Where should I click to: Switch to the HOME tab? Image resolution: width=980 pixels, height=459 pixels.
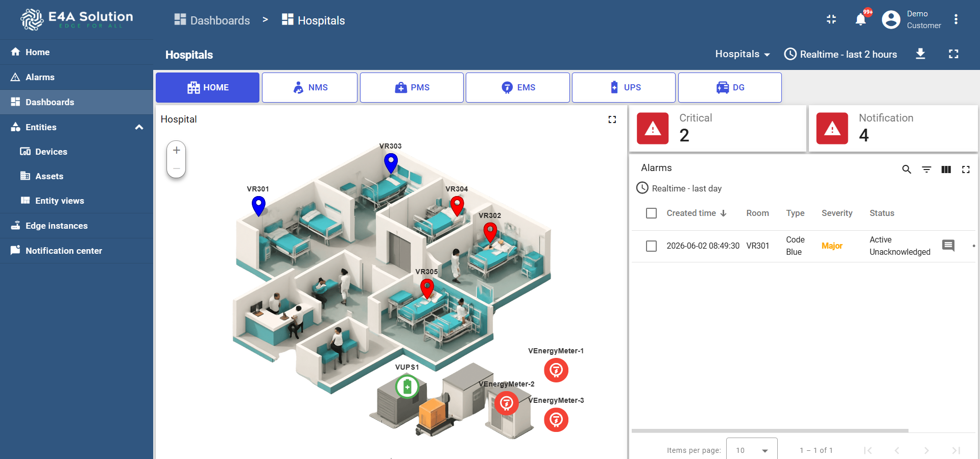coord(207,87)
